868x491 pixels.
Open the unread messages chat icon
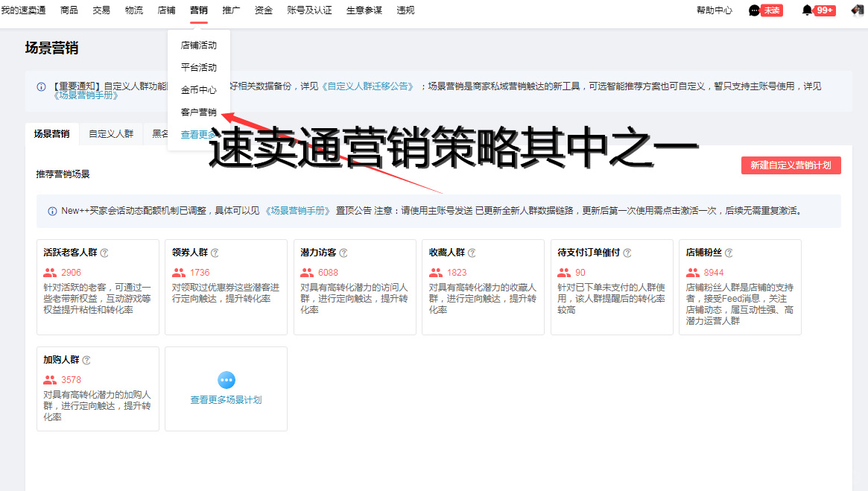[x=754, y=10]
